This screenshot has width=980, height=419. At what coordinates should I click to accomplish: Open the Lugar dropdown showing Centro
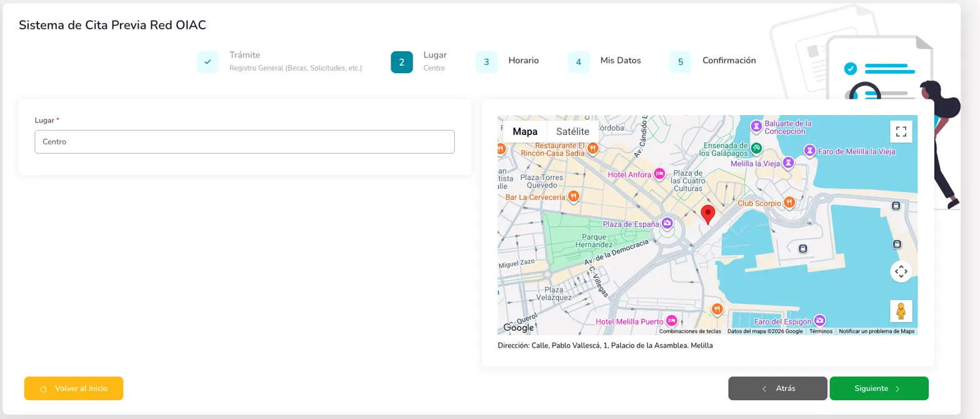click(244, 142)
